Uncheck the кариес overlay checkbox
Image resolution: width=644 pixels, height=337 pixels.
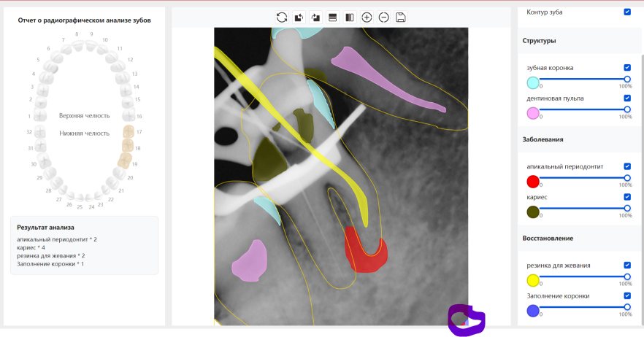pyautogui.click(x=627, y=197)
